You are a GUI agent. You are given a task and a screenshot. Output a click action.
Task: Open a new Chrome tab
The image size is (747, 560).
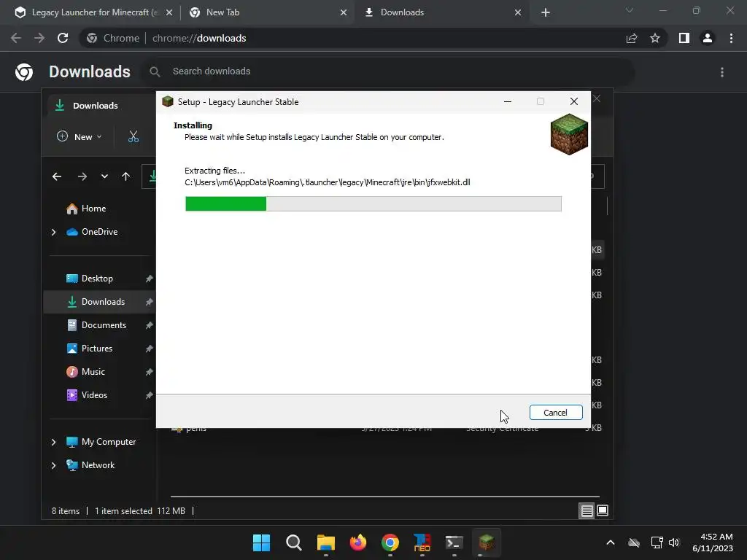546,12
